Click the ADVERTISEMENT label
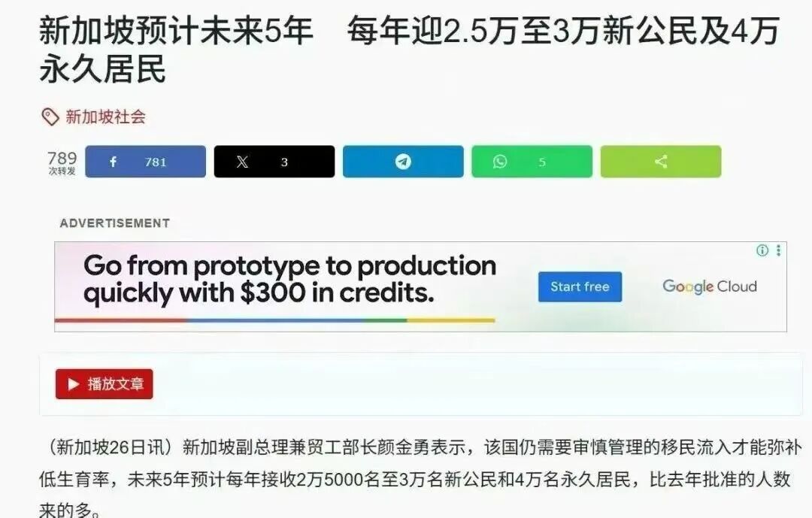The image size is (812, 518). click(114, 223)
